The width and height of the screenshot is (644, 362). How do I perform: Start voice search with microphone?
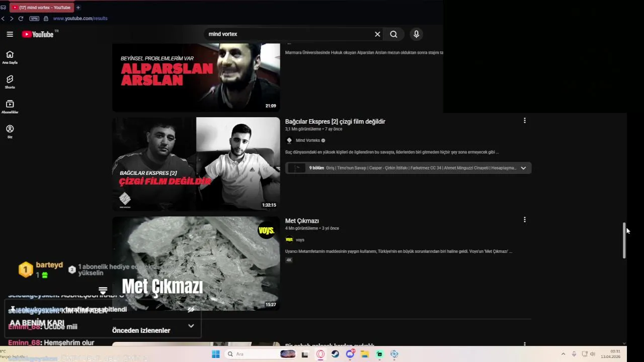[416, 34]
